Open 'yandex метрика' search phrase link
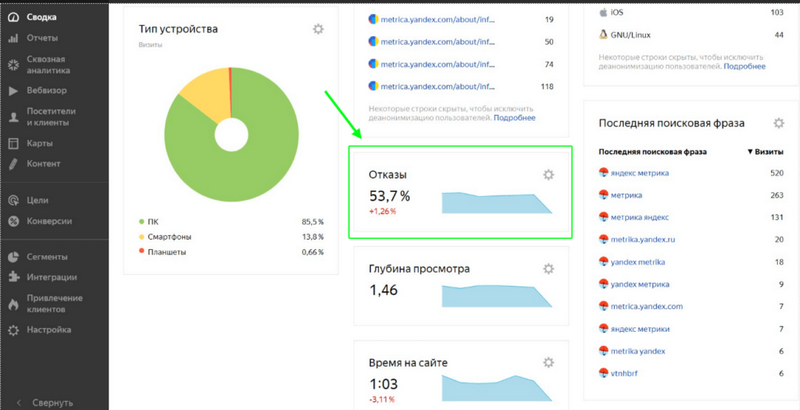 tap(640, 285)
